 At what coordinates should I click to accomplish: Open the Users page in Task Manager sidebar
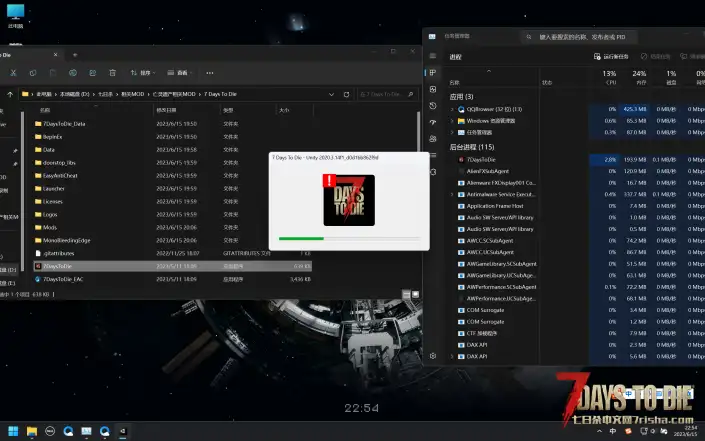coord(433,139)
